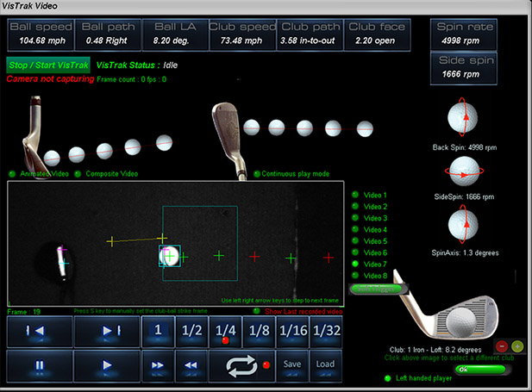532x392 pixels.
Task: Select Video 8 radio button
Action: 355,275
